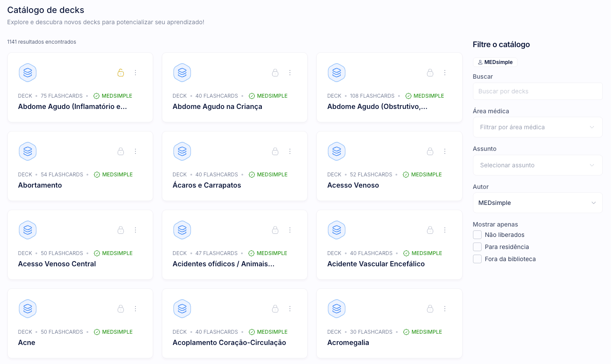This screenshot has height=364, width=611.
Task: Click the deck stack icon on Acne card
Action: 28,309
